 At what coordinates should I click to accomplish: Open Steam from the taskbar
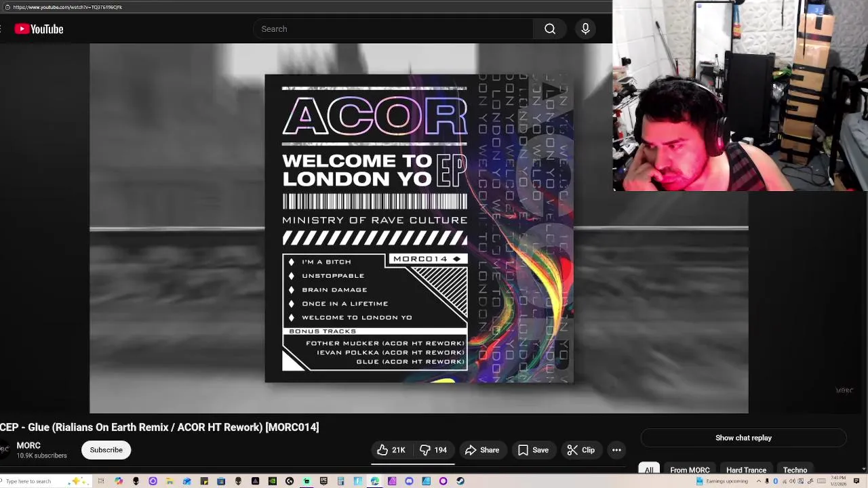460,481
